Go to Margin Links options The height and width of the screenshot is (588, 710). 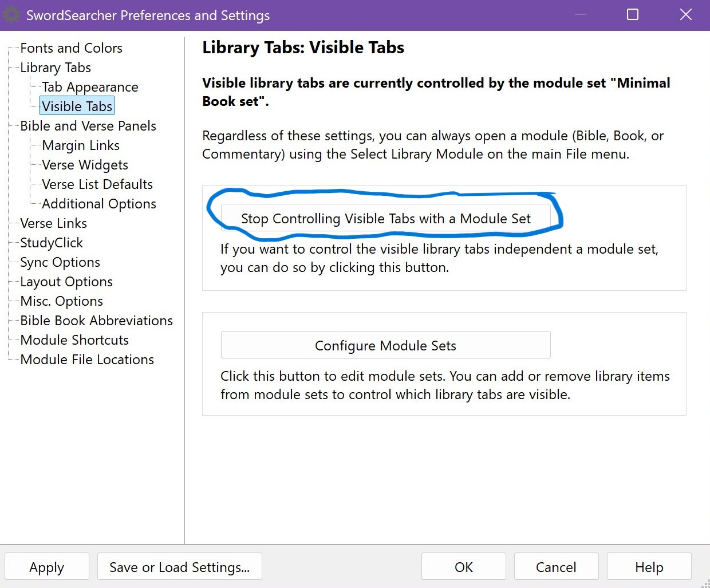pos(81,145)
